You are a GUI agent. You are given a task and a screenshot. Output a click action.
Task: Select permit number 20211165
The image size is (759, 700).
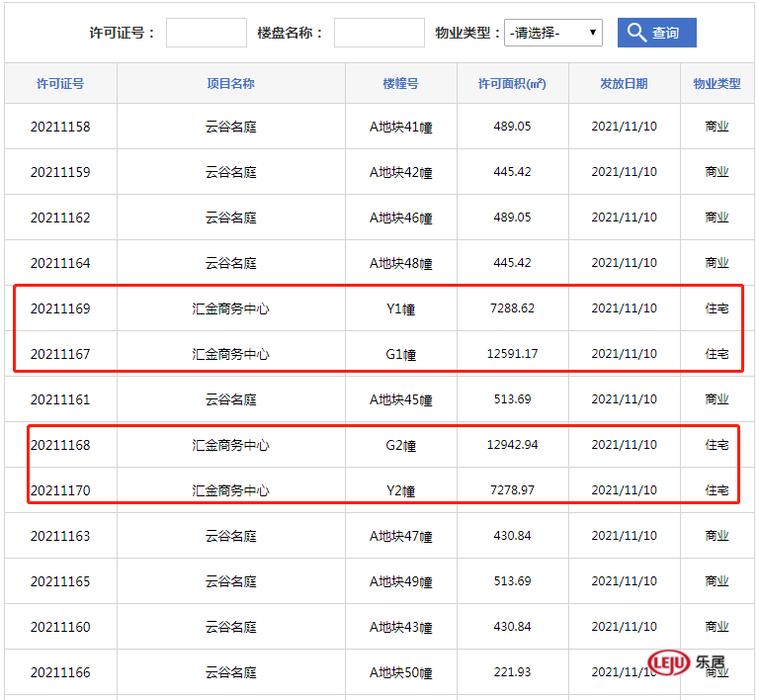(x=60, y=581)
